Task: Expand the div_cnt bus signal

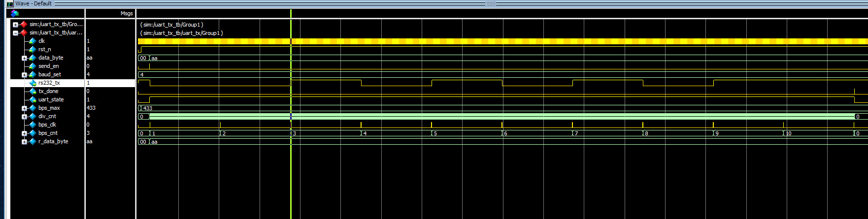Action: [x=24, y=117]
